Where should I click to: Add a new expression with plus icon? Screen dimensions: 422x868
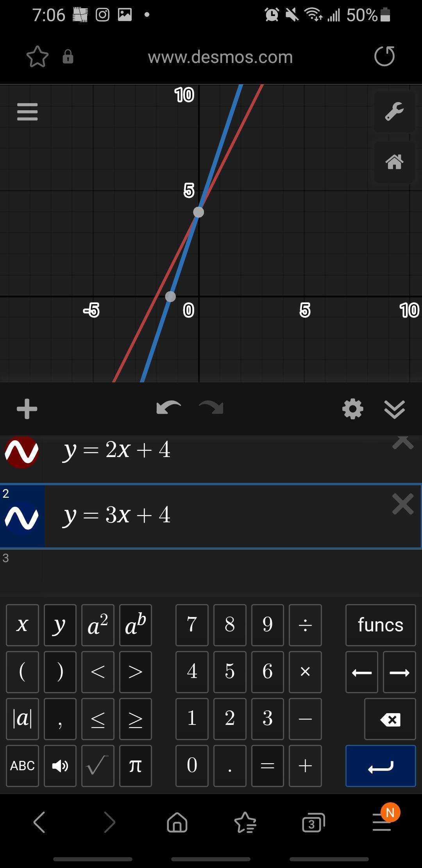27,409
